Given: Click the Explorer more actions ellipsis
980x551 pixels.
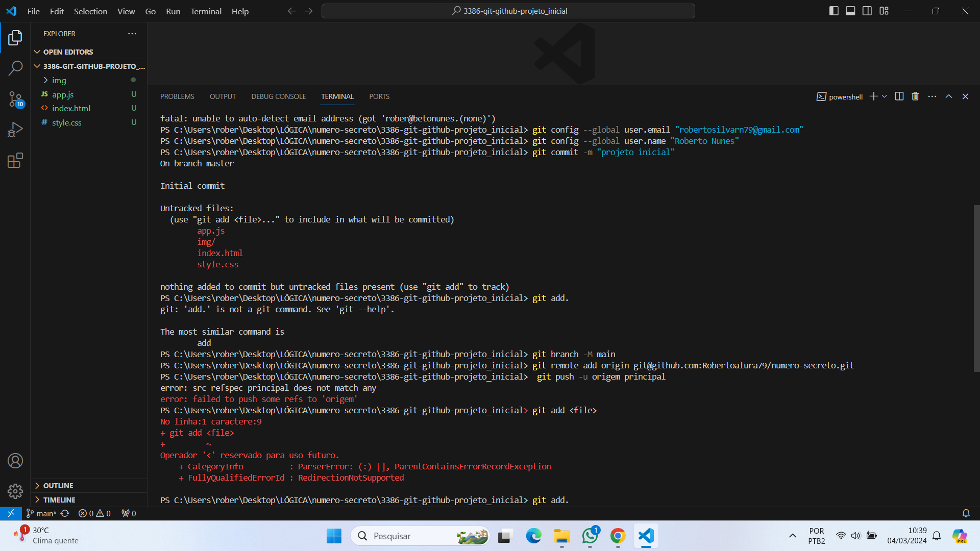Looking at the screenshot, I should coord(132,34).
